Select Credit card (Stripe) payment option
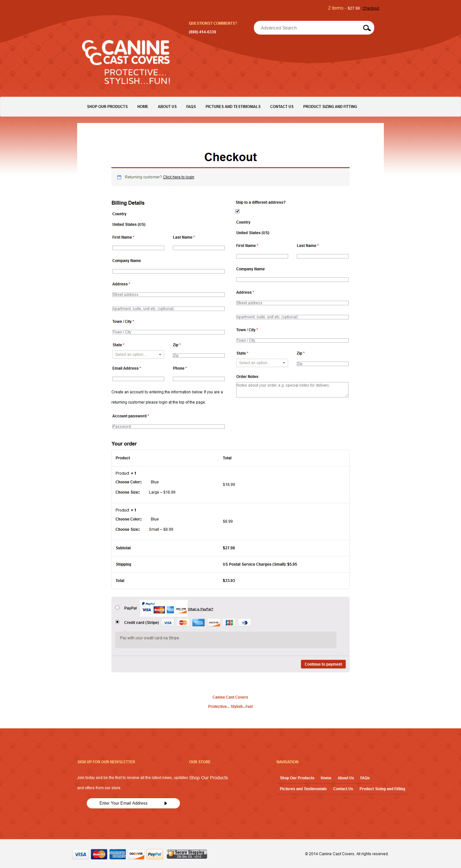461x868 pixels. (x=117, y=622)
